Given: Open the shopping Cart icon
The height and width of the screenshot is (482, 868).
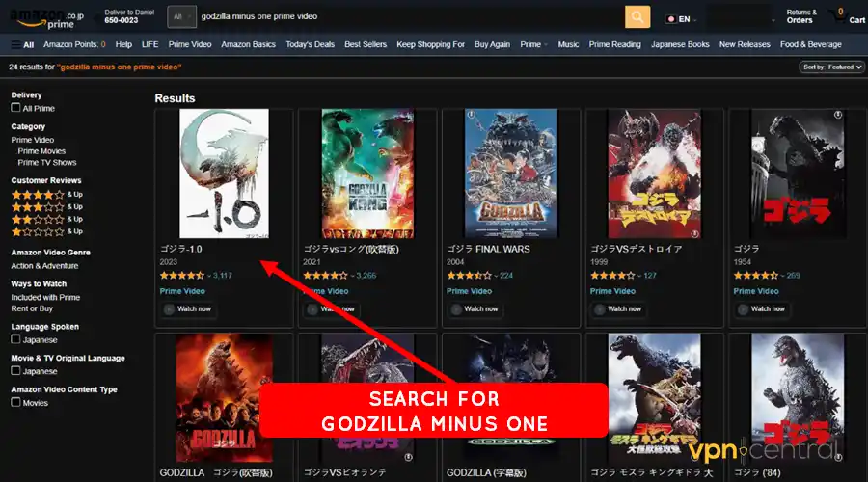Looking at the screenshot, I should pos(848,16).
